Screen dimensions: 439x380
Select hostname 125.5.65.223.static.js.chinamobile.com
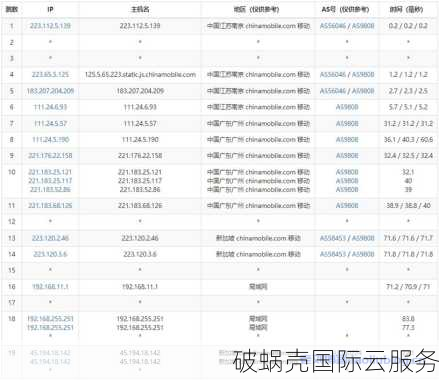(140, 74)
